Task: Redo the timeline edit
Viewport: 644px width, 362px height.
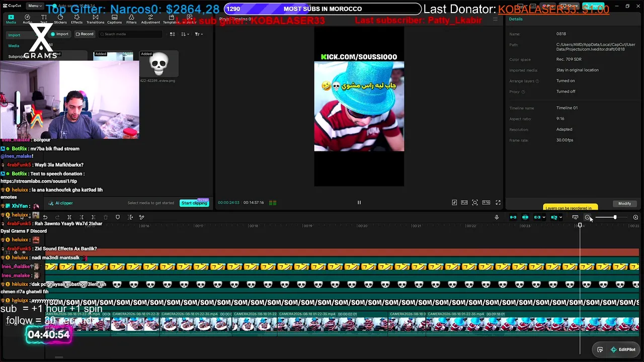Action: coord(57,217)
